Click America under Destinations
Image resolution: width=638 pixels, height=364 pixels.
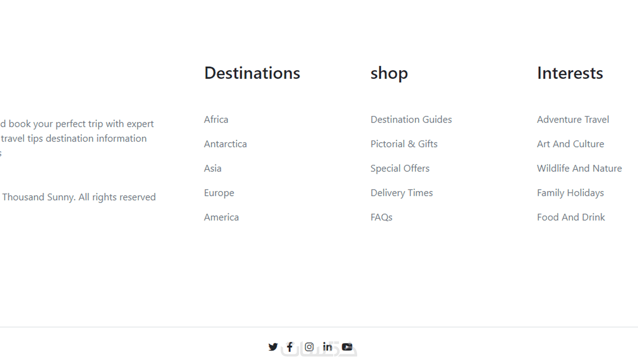pos(221,217)
